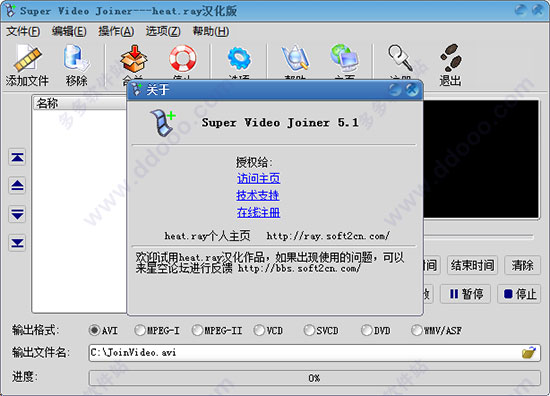
Task: Move selected file to bottom of list
Action: (x=17, y=243)
